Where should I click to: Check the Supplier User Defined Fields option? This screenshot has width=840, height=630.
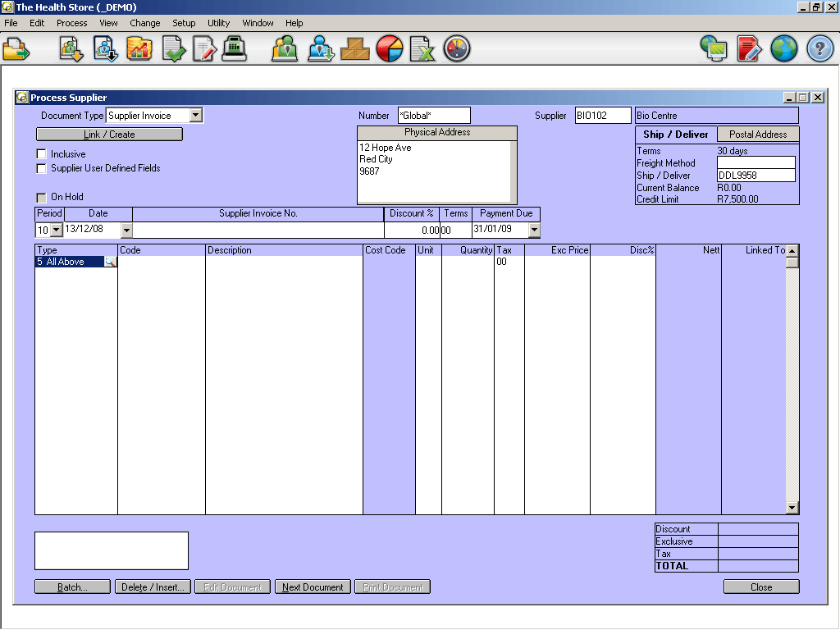tap(41, 167)
